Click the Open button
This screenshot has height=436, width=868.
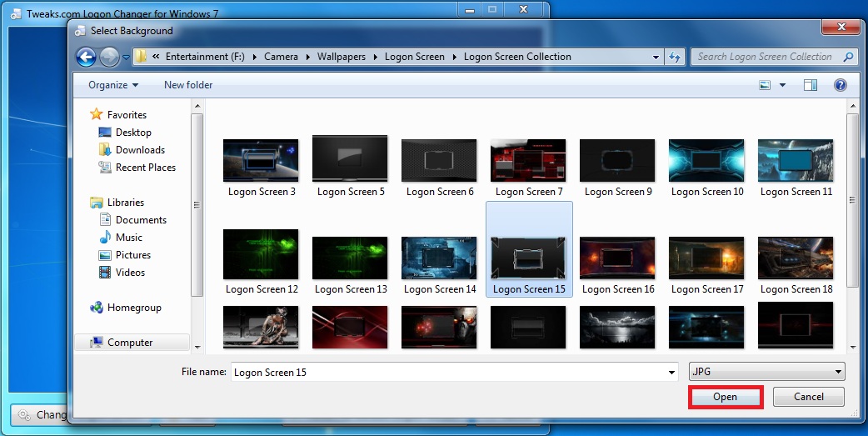(x=726, y=397)
